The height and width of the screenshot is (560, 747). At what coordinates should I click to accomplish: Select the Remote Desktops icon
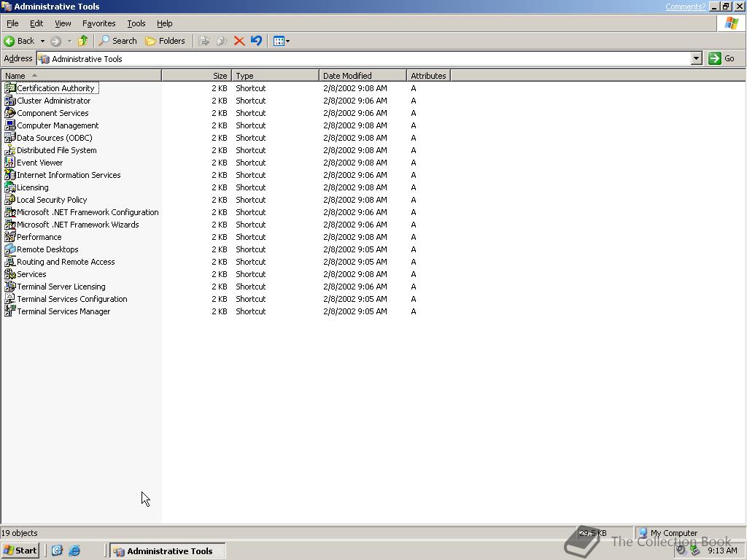point(9,249)
